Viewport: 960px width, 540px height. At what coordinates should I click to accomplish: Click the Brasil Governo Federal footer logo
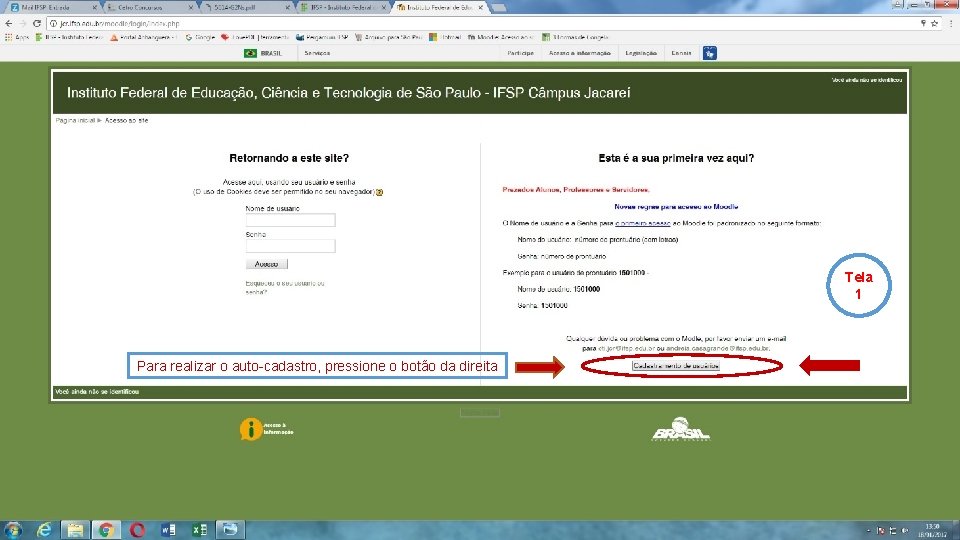(x=680, y=429)
